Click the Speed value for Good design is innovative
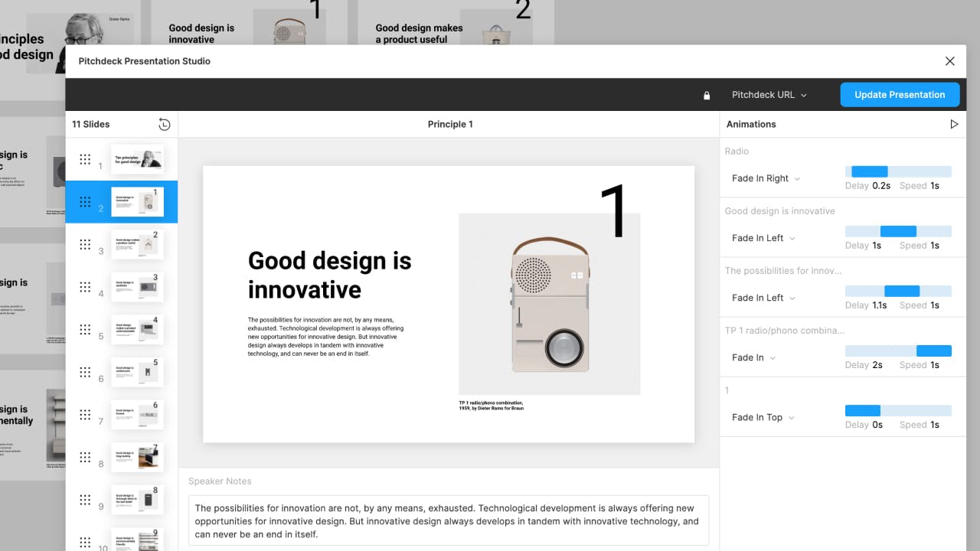This screenshot has height=551, width=980. tap(934, 246)
